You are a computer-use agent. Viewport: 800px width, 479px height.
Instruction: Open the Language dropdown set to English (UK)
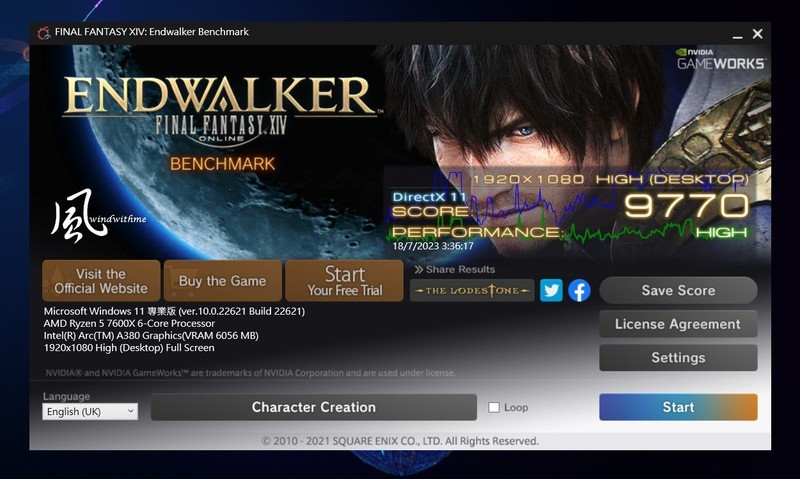point(90,411)
